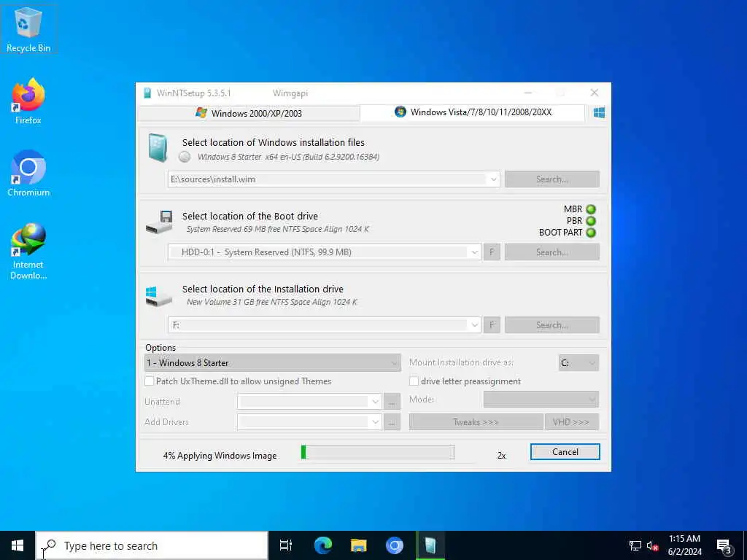Click the installation drive Windows icon

[x=158, y=296]
